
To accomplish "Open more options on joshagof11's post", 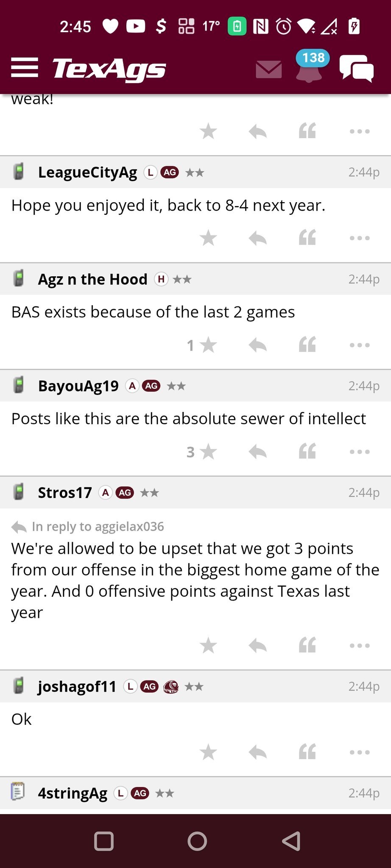I will (360, 752).
